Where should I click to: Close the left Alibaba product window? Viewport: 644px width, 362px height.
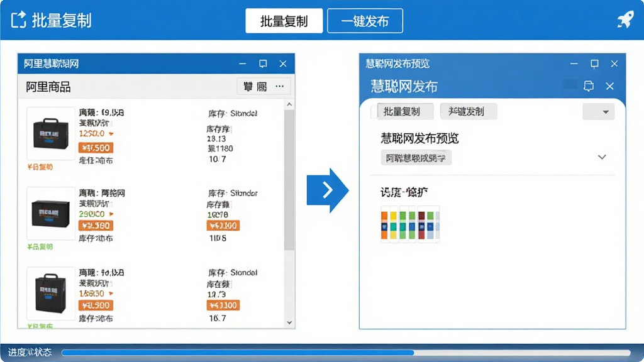pyautogui.click(x=283, y=63)
